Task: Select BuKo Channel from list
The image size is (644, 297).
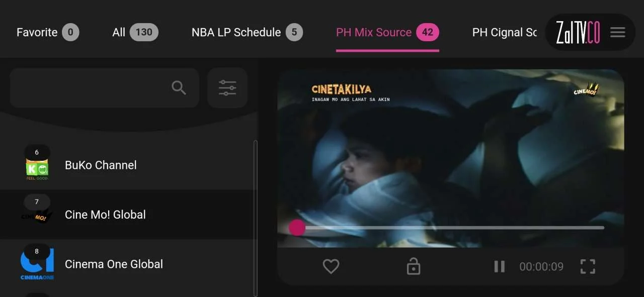Action: (x=127, y=165)
